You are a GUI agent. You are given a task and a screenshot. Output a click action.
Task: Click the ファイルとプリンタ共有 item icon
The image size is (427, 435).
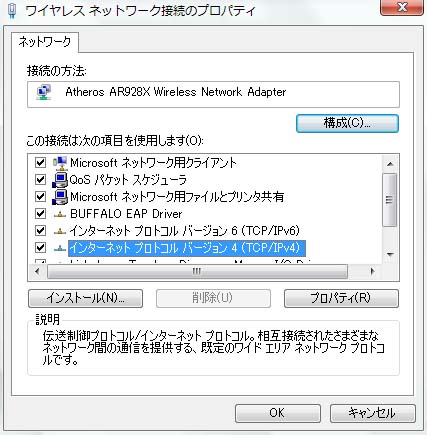coord(60,197)
